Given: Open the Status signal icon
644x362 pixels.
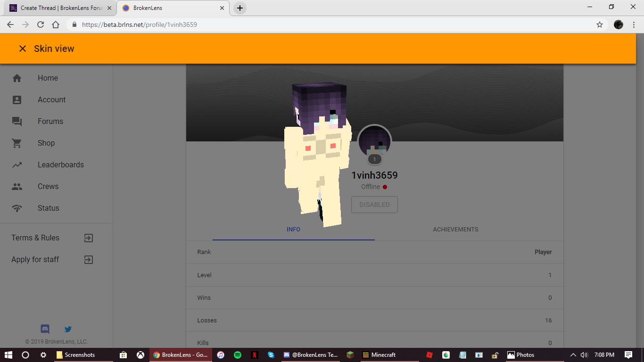Looking at the screenshot, I should (x=17, y=208).
